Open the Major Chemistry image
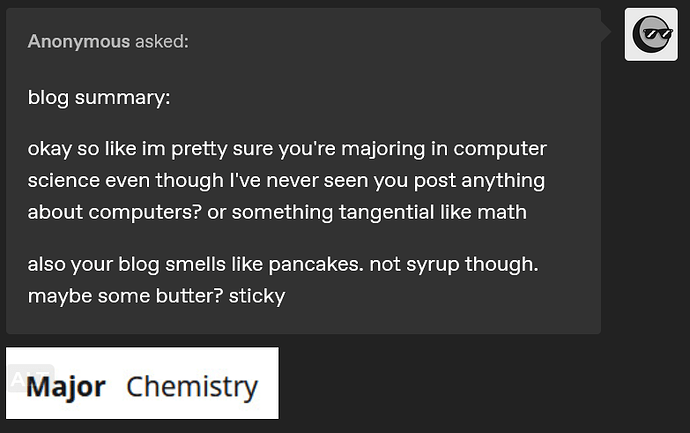Screen dimensions: 690x433 pos(142,383)
